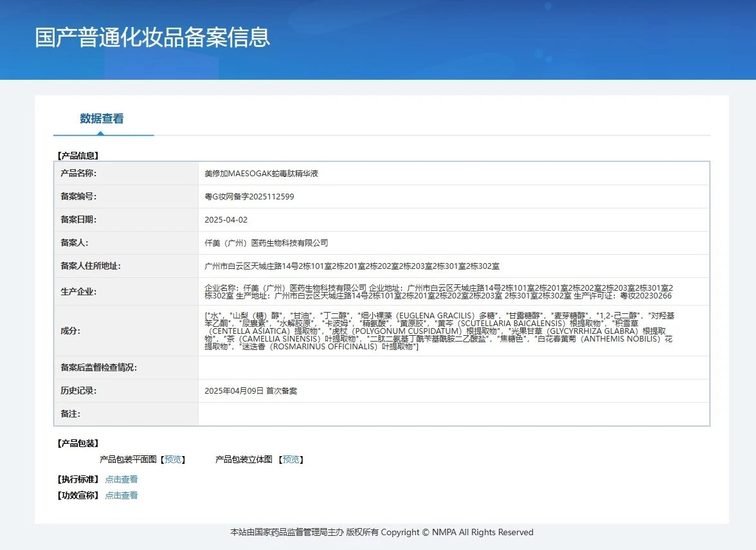
Task: Select the 成分 ingredients list text
Action: 439,331
